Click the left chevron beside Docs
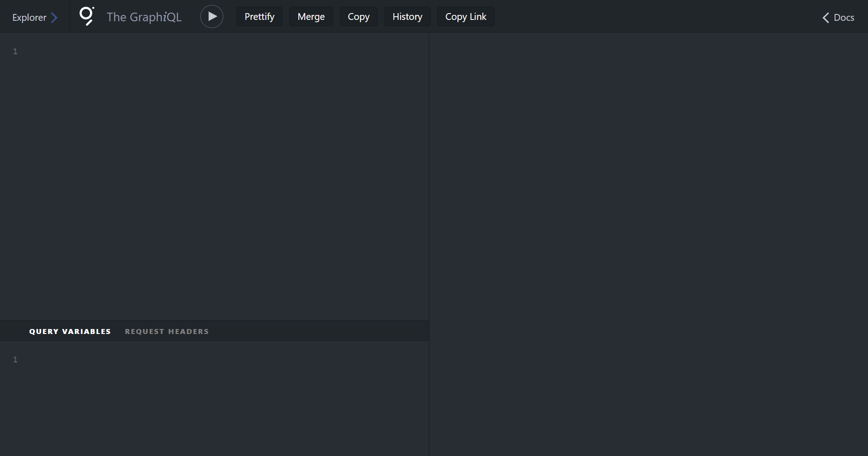This screenshot has height=456, width=868. [826, 18]
